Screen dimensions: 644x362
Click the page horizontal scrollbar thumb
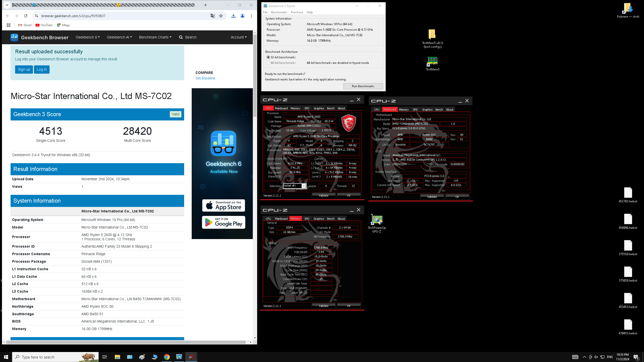(x=126, y=342)
